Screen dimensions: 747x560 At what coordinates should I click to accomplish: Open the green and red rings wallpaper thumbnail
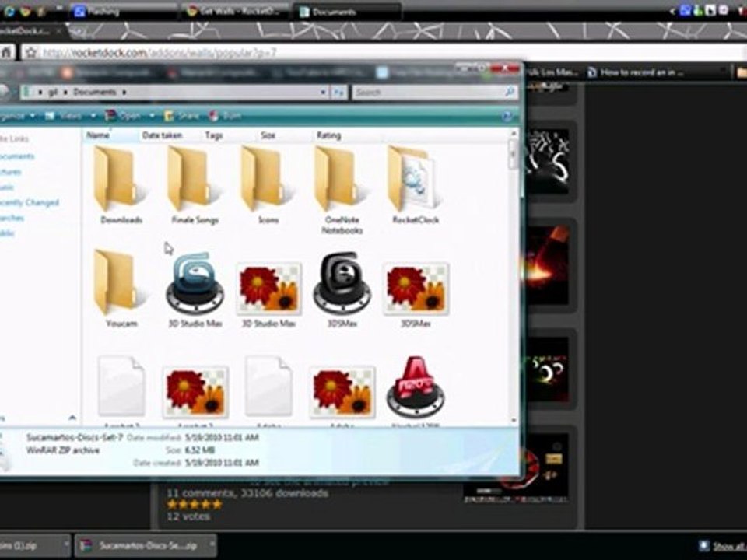tap(546, 370)
